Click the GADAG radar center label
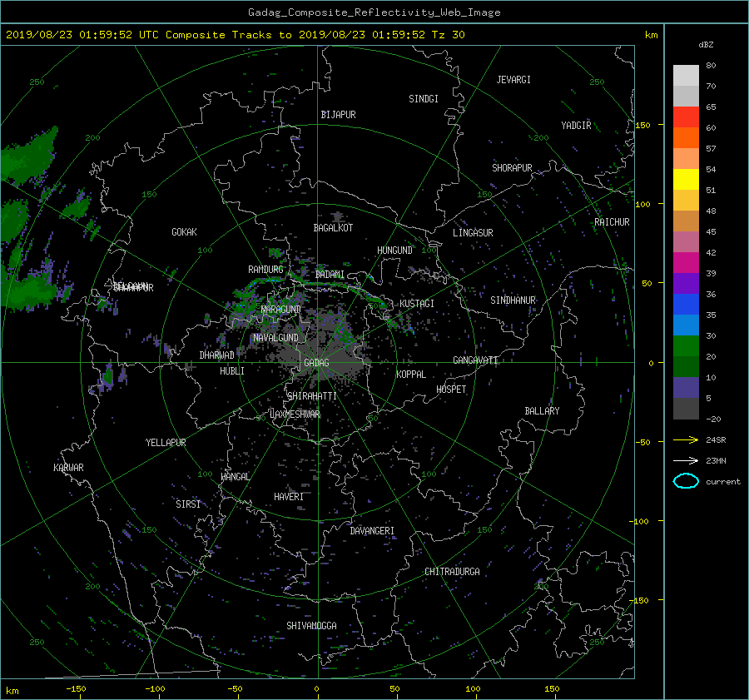 316,363
